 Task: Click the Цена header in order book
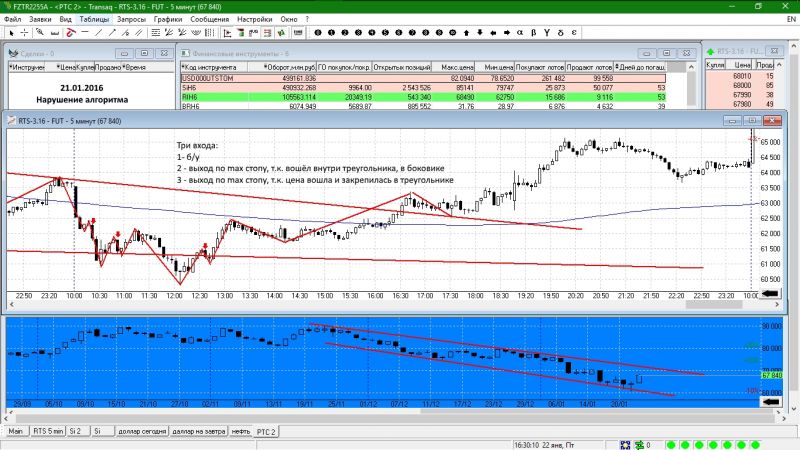pos(742,65)
